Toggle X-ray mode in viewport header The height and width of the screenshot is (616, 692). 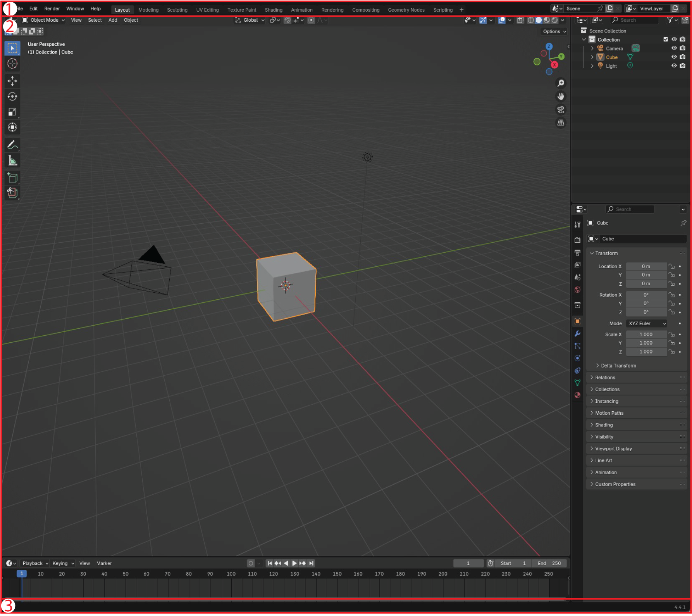pyautogui.click(x=520, y=20)
